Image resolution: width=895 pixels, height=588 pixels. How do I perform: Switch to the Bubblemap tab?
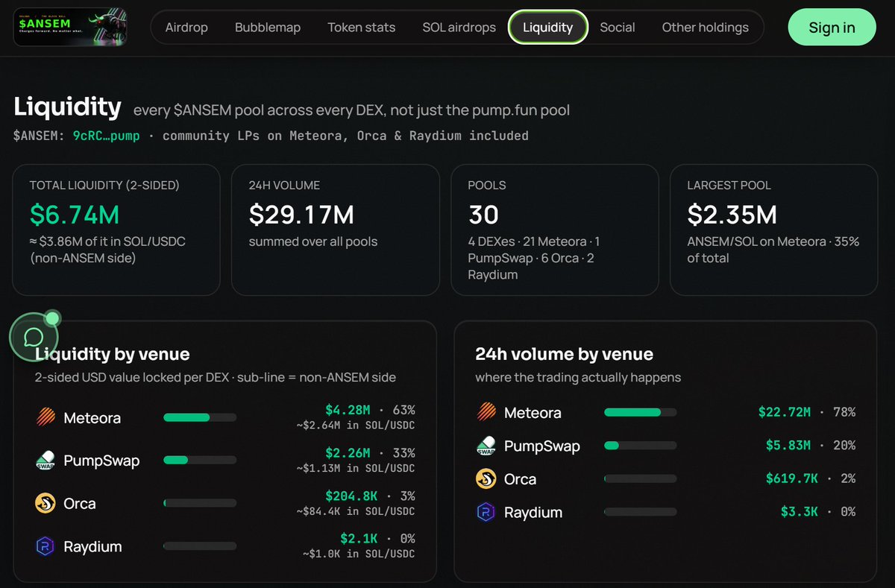point(268,28)
